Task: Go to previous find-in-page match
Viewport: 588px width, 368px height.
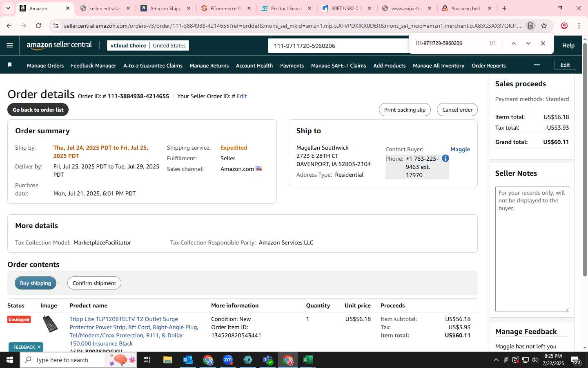Action: coord(513,43)
